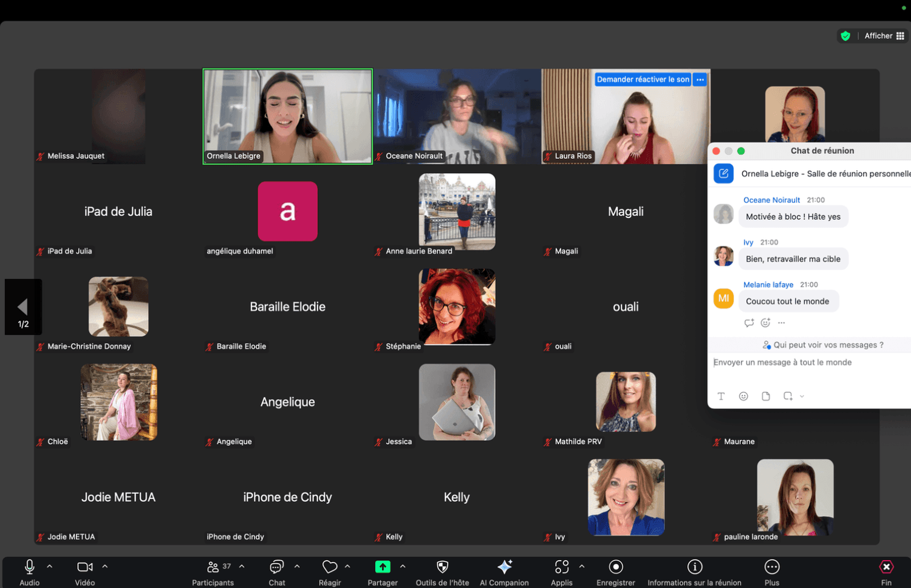Add emoji reaction to Melanie's message
Image resolution: width=911 pixels, height=588 pixels.
point(765,323)
